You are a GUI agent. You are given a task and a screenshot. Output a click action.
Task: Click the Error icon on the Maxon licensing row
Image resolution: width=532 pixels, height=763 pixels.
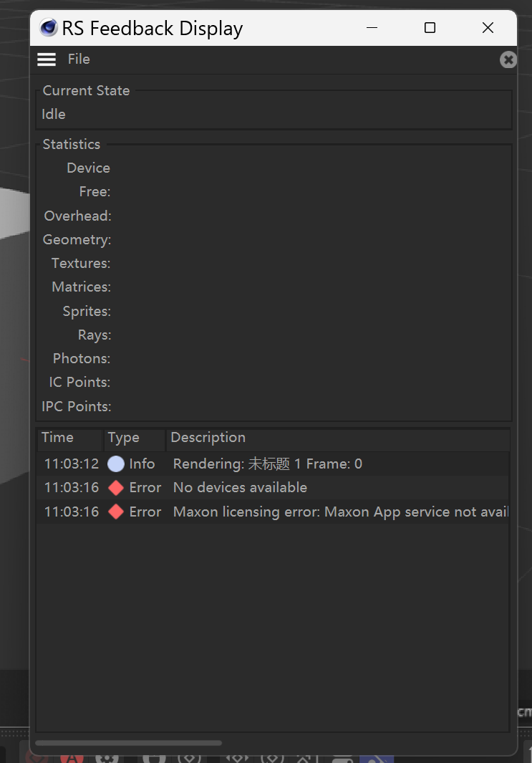tap(115, 512)
